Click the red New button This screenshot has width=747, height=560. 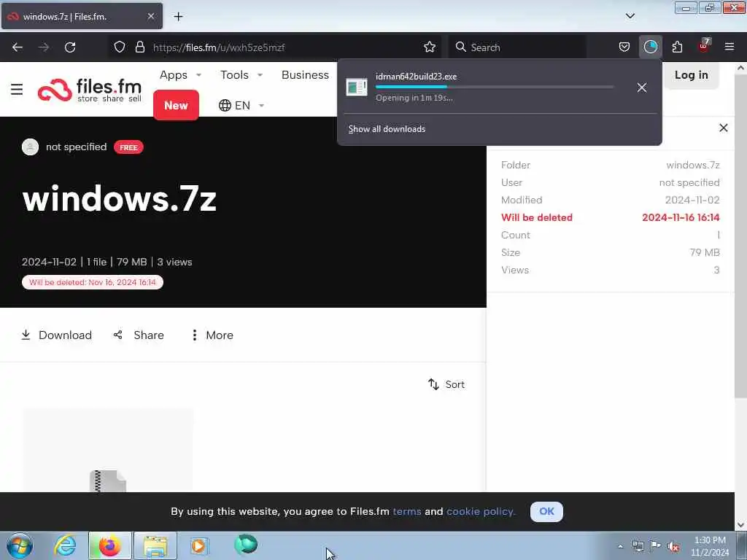click(x=176, y=105)
